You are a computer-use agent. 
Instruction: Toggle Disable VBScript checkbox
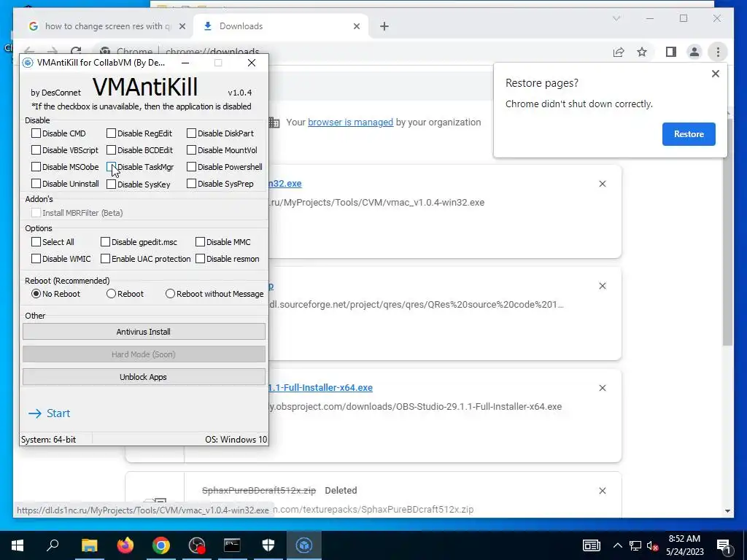(x=36, y=150)
